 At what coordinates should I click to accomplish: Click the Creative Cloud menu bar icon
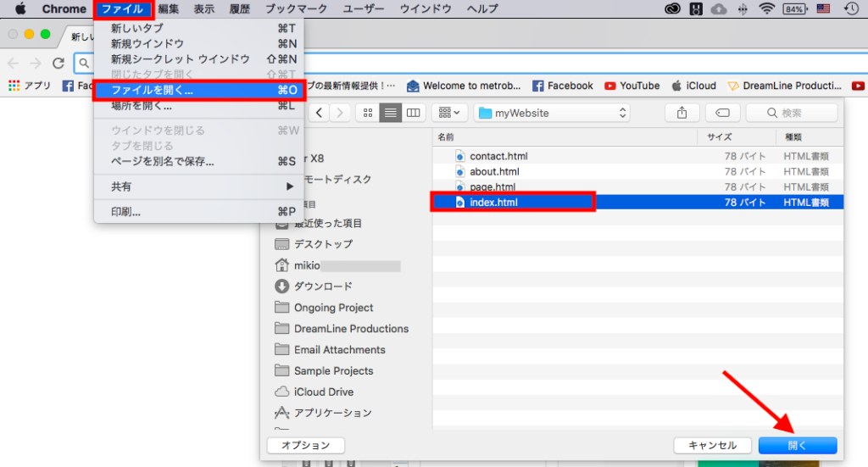pos(672,8)
